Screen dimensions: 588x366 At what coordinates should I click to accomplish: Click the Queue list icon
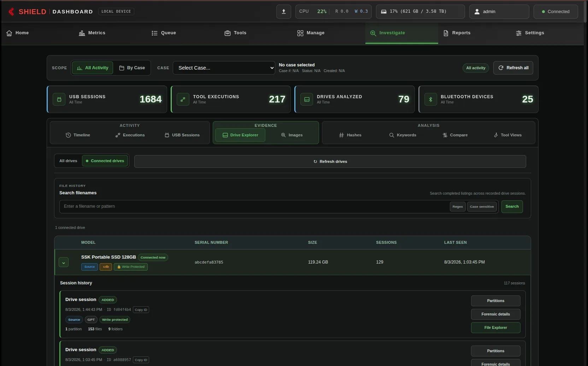pyautogui.click(x=154, y=33)
